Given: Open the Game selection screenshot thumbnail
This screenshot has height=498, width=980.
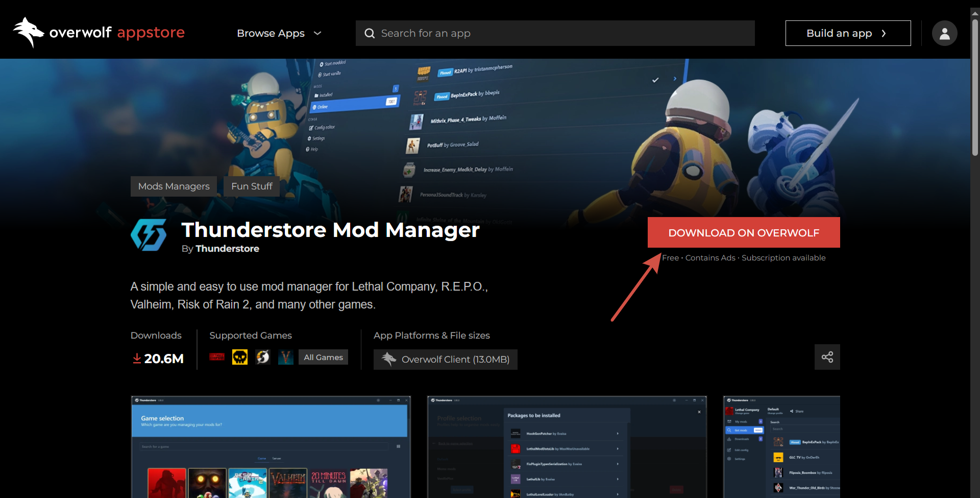Looking at the screenshot, I should coord(271,447).
